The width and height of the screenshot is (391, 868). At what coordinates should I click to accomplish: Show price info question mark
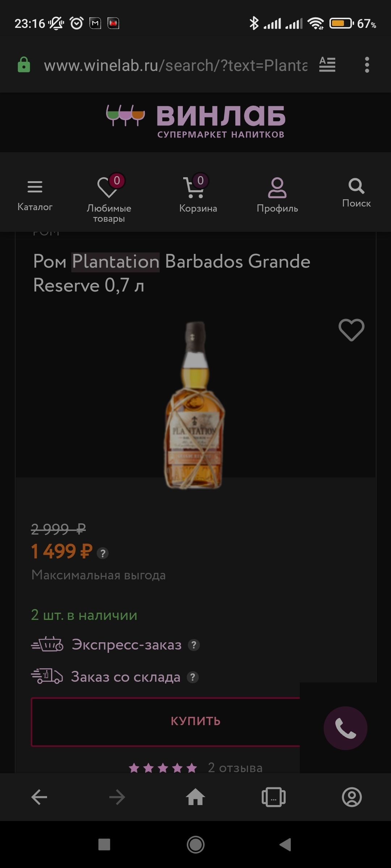[x=103, y=553]
